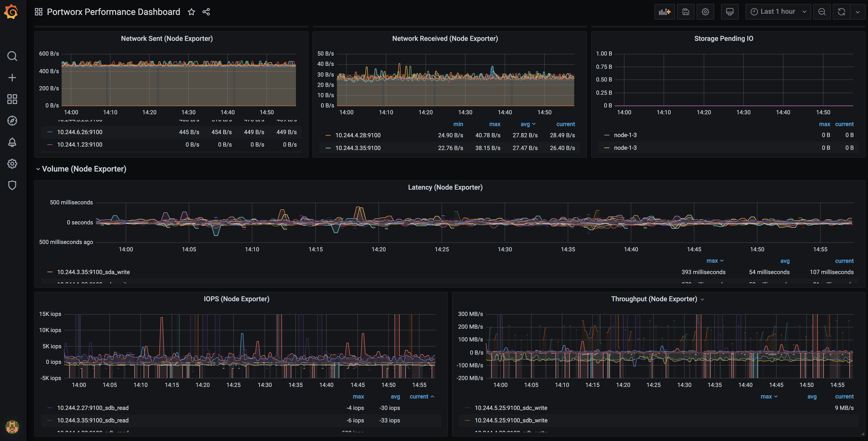The height and width of the screenshot is (441, 868).
Task: Sort IOPS legend by max column
Action: point(358,396)
